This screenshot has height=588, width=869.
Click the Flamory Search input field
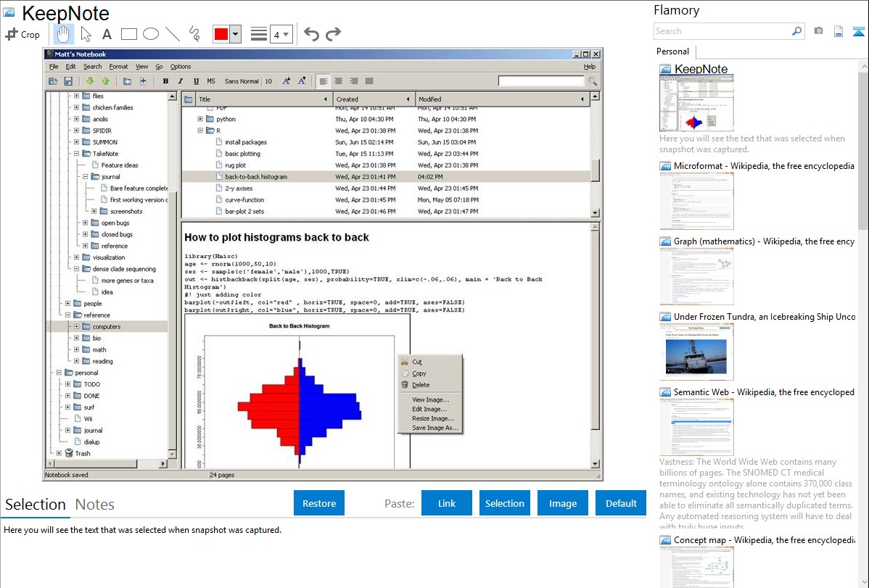click(x=722, y=31)
